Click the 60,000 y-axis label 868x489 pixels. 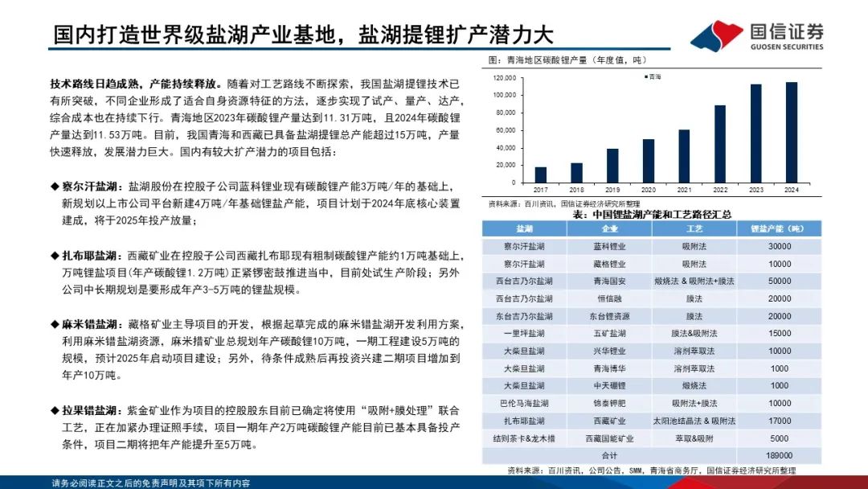pos(506,130)
